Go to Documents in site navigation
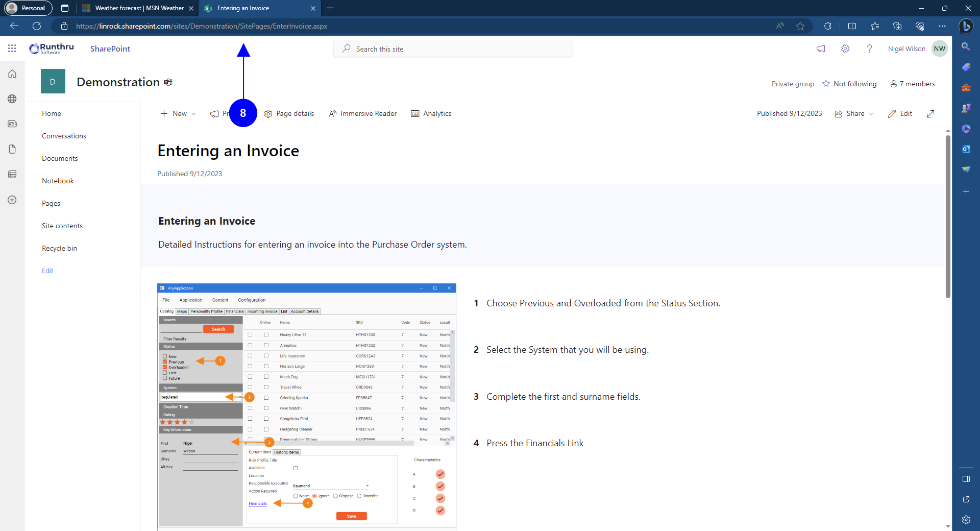 [x=60, y=158]
